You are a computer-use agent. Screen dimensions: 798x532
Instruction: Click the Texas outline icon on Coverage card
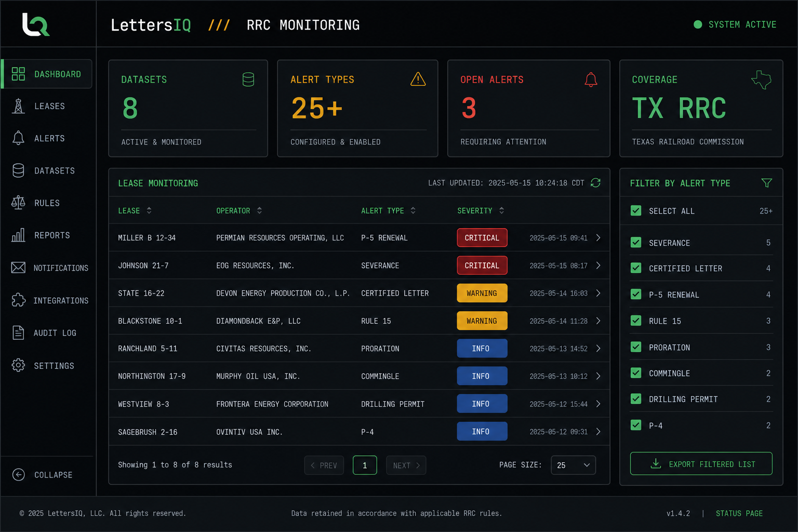tap(761, 79)
